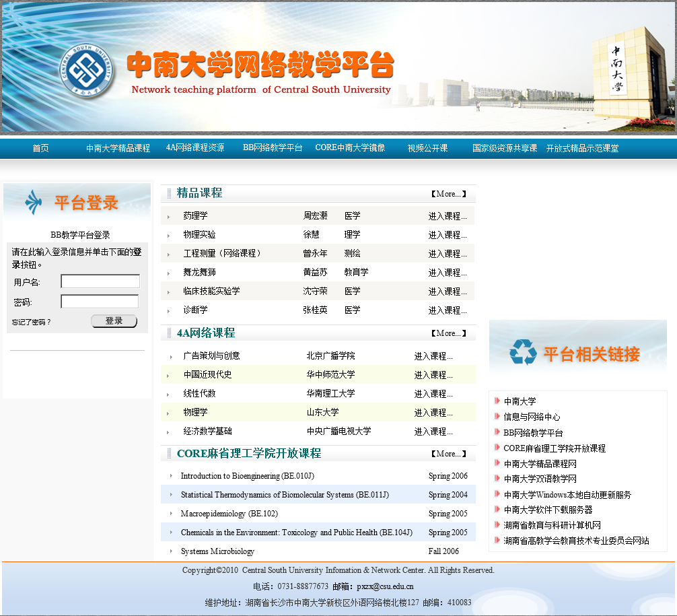
Task: Click the phone number 0731-88877673
Action: tap(303, 586)
